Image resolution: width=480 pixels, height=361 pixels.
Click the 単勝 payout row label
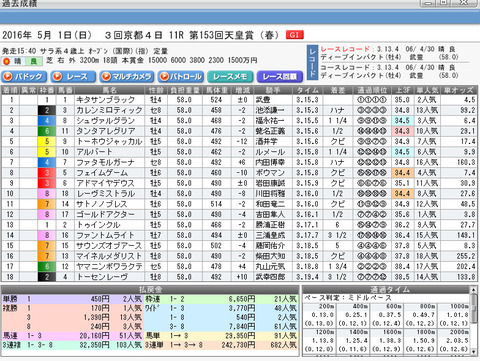tap(10, 299)
